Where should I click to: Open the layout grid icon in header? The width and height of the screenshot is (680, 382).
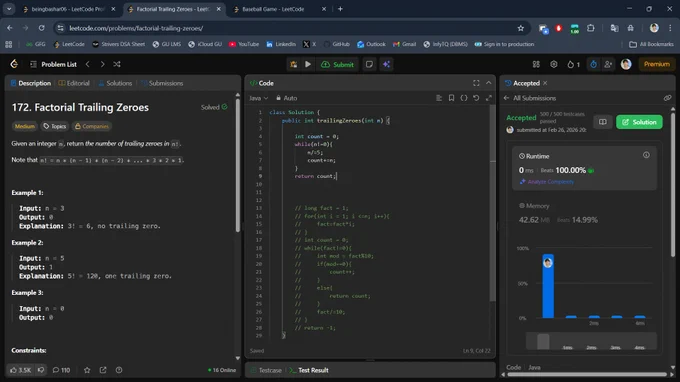pos(536,64)
